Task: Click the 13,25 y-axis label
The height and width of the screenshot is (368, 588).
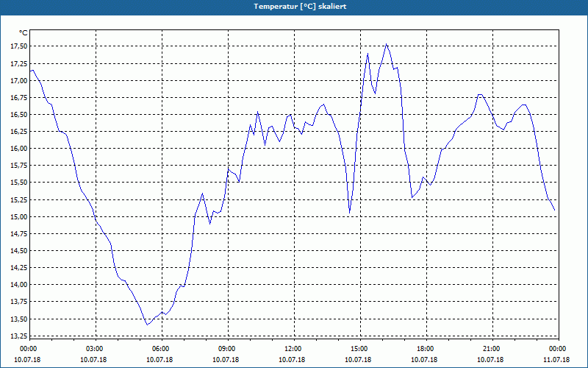Action: (x=18, y=336)
